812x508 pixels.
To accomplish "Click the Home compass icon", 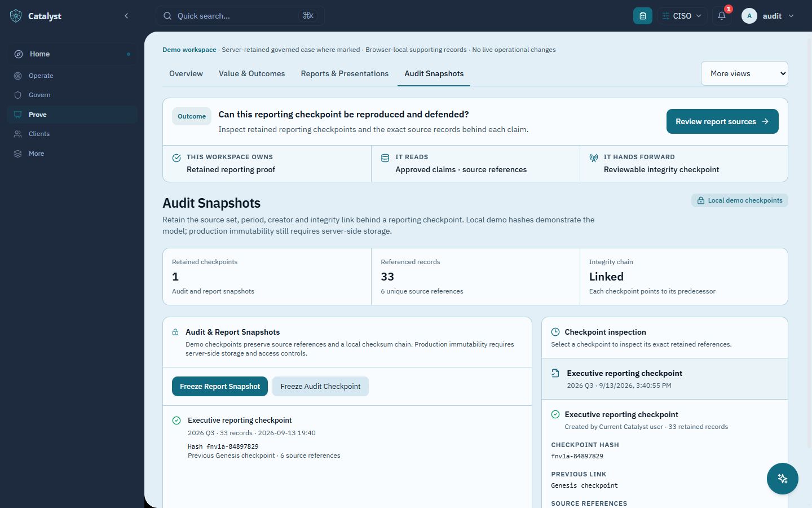I will coord(19,54).
